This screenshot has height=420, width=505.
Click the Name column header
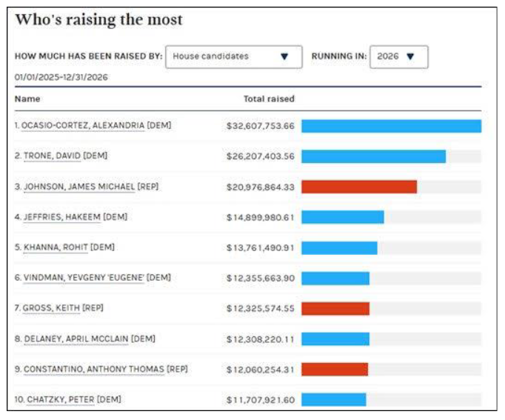click(x=27, y=99)
